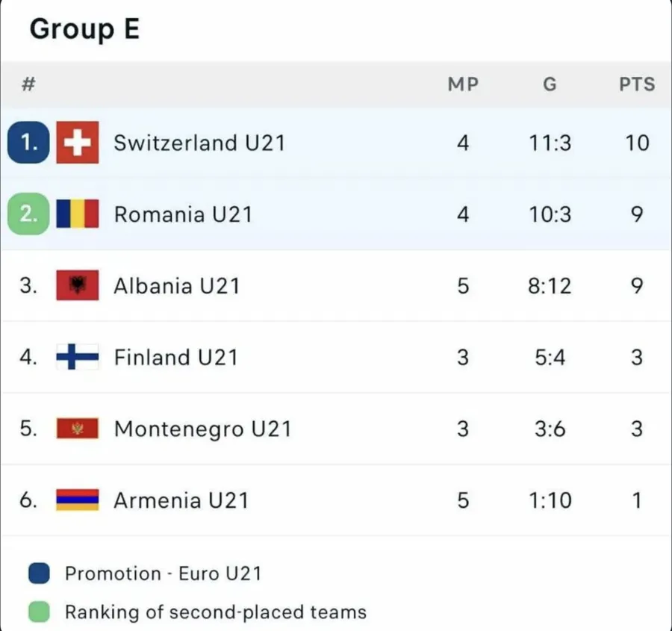Click the Albania flag icon
Viewport: 672px width, 631px height.
tap(78, 286)
